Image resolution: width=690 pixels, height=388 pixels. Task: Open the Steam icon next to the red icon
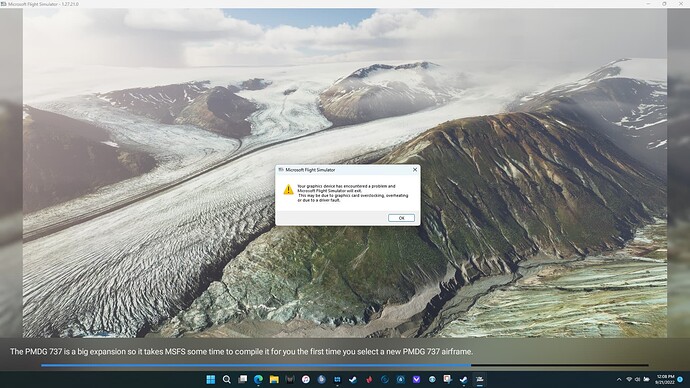[x=353, y=379]
